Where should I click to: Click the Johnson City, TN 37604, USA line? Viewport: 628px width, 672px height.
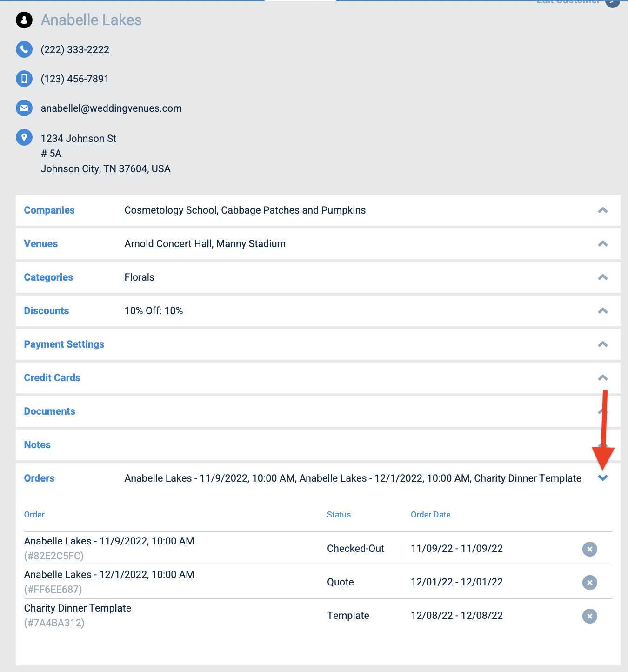[106, 169]
